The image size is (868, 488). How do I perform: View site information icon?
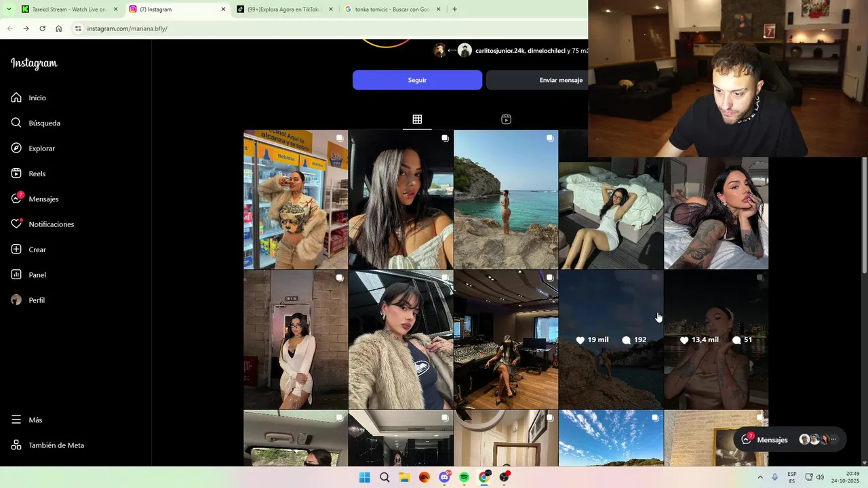(x=78, y=28)
